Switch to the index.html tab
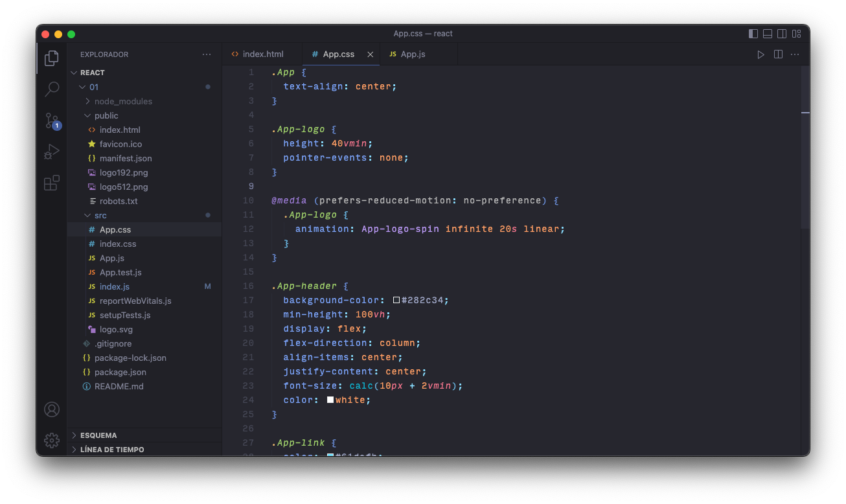 [262, 54]
